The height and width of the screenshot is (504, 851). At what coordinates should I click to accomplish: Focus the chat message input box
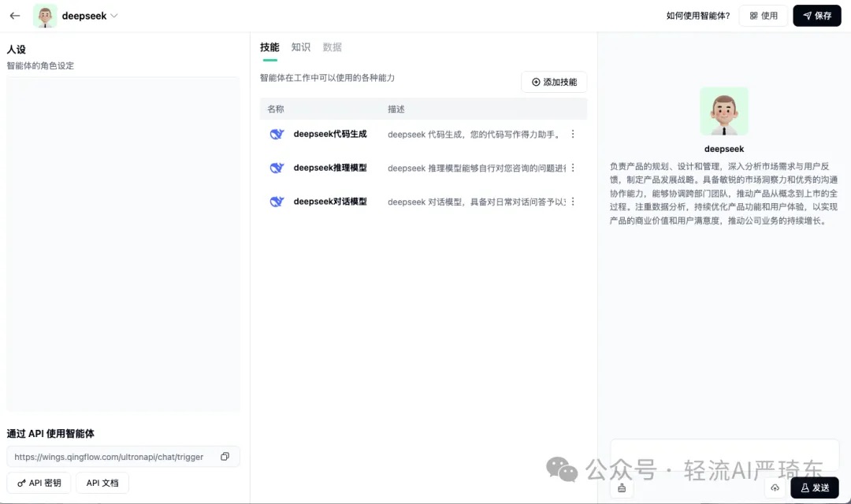coord(725,457)
